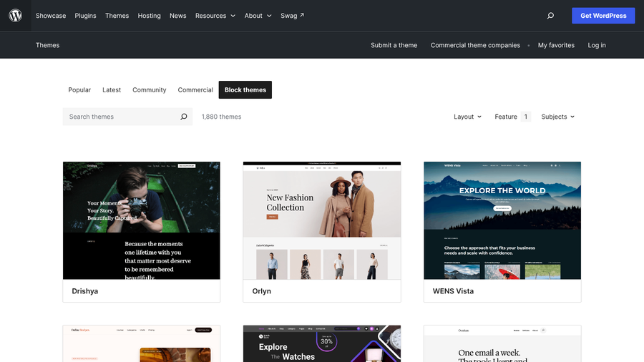Switch to the Community tab
Image resolution: width=644 pixels, height=362 pixels.
[x=149, y=90]
